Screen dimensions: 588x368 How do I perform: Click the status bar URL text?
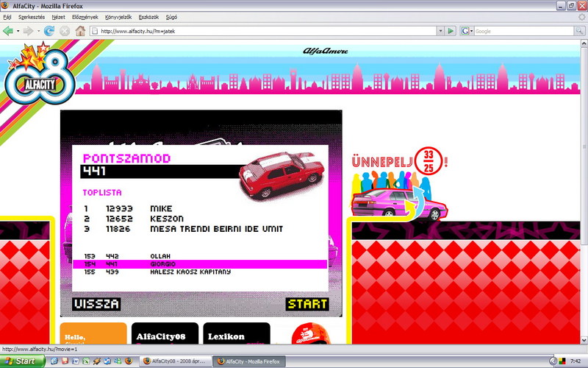pyautogui.click(x=40, y=349)
